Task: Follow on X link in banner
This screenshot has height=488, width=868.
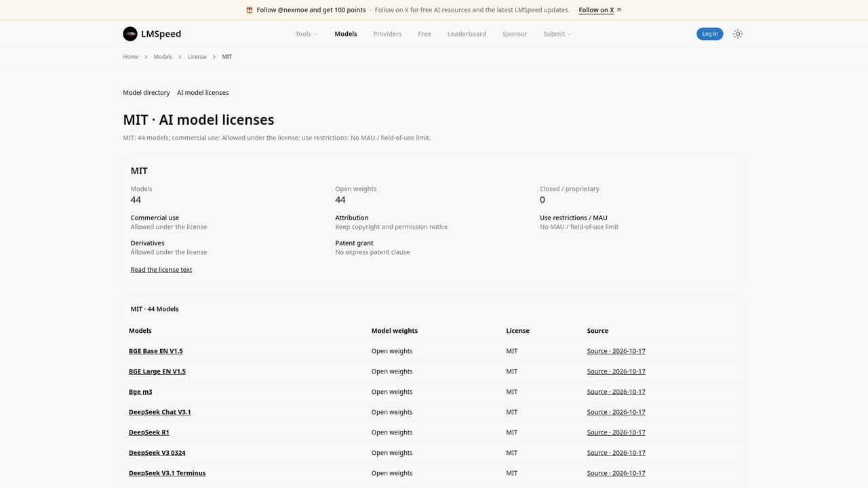Action: (599, 10)
